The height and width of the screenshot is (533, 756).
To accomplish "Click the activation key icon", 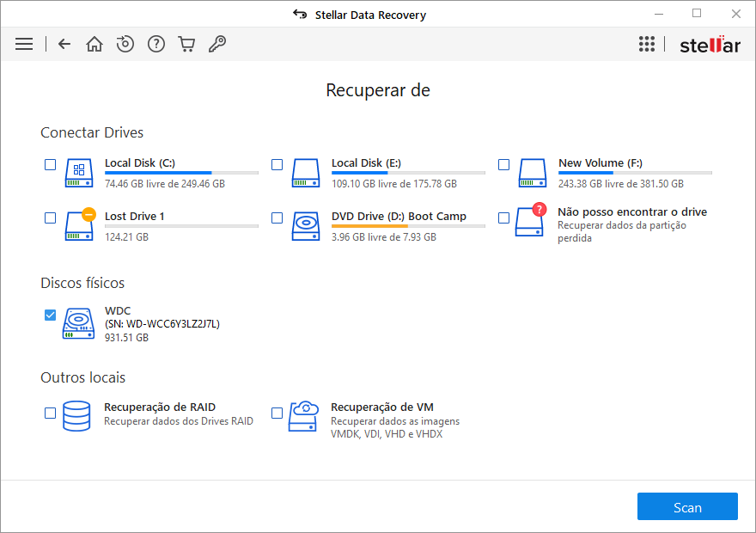I will (217, 44).
